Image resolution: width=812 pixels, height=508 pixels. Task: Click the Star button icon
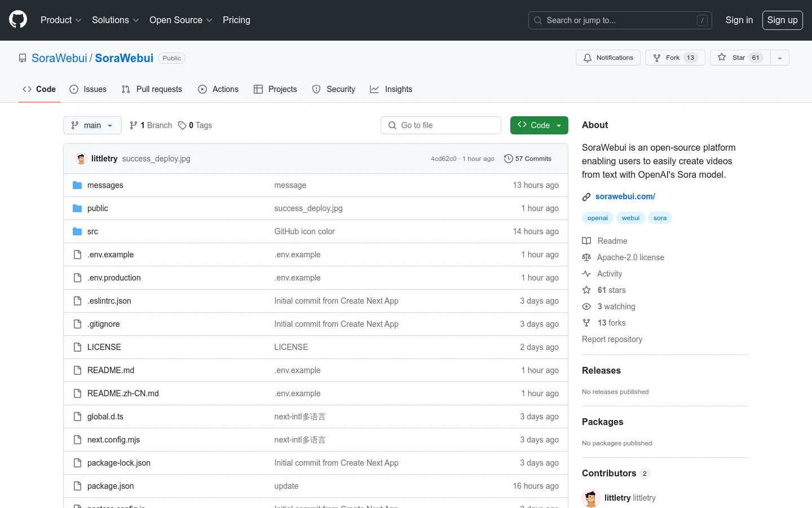coord(722,58)
